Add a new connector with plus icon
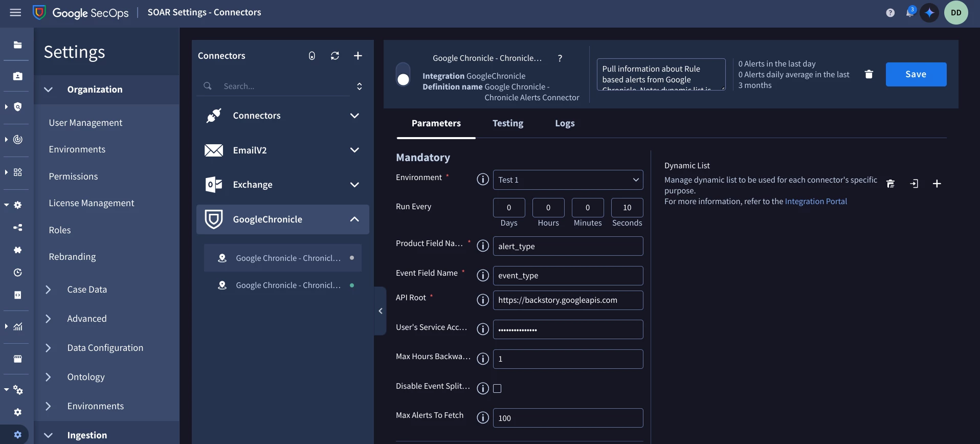Viewport: 980px width, 444px height. (358, 56)
